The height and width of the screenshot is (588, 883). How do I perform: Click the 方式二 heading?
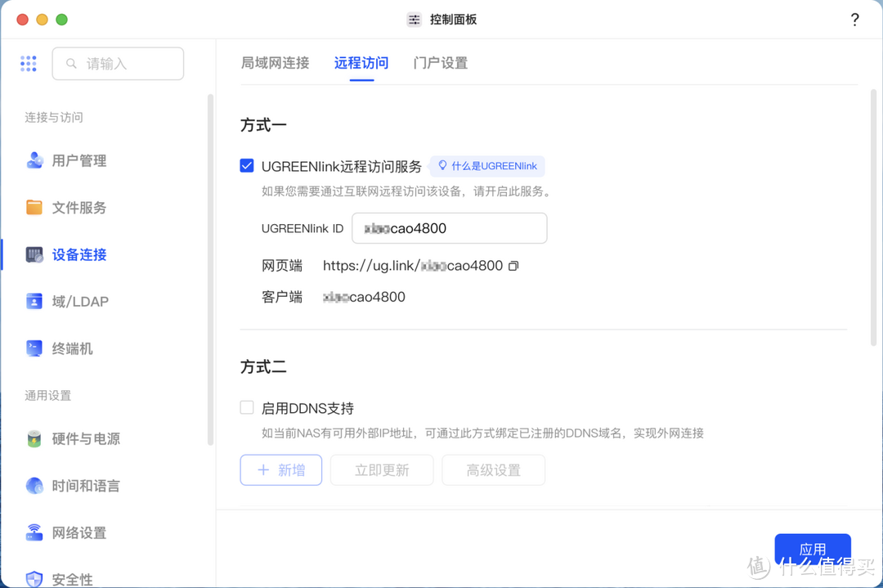tap(263, 367)
